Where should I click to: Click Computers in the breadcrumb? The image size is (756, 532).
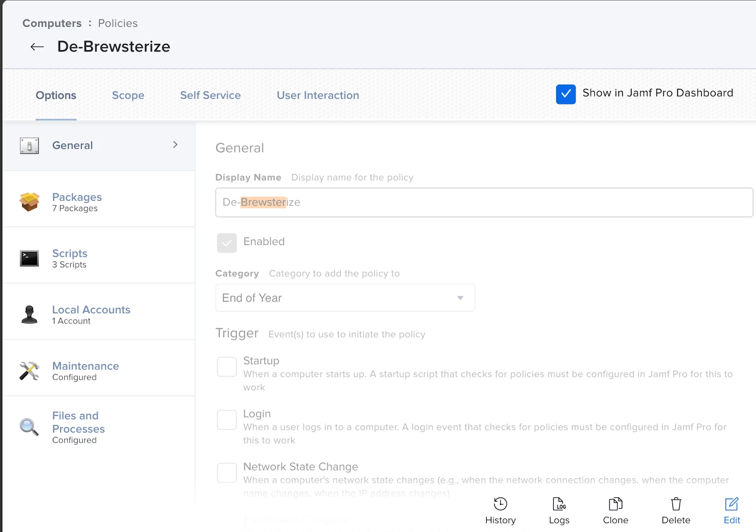52,23
